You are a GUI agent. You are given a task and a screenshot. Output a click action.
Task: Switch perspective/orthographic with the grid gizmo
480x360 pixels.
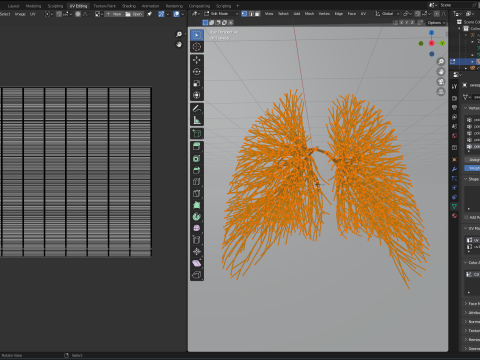click(441, 92)
